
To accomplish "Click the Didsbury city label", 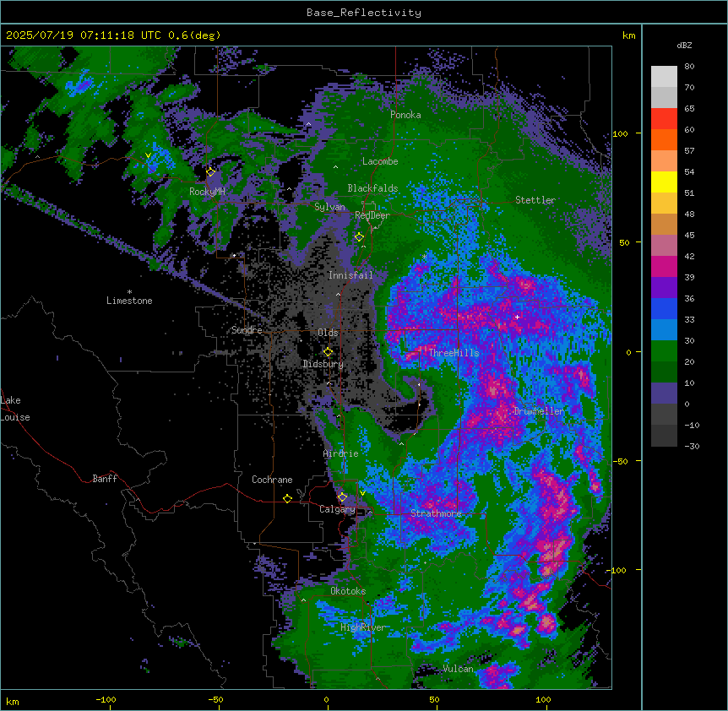I will click(x=323, y=364).
